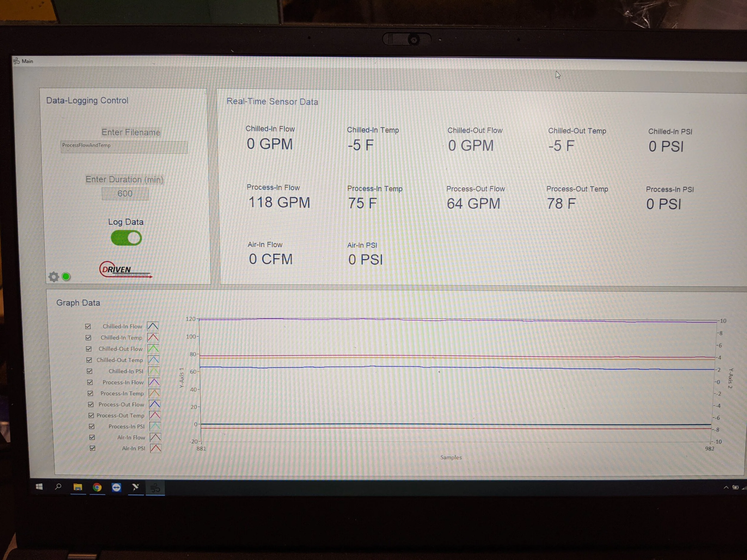Uncheck the Air-In Flow checkbox
Screen dimensions: 747x560
tap(92, 438)
